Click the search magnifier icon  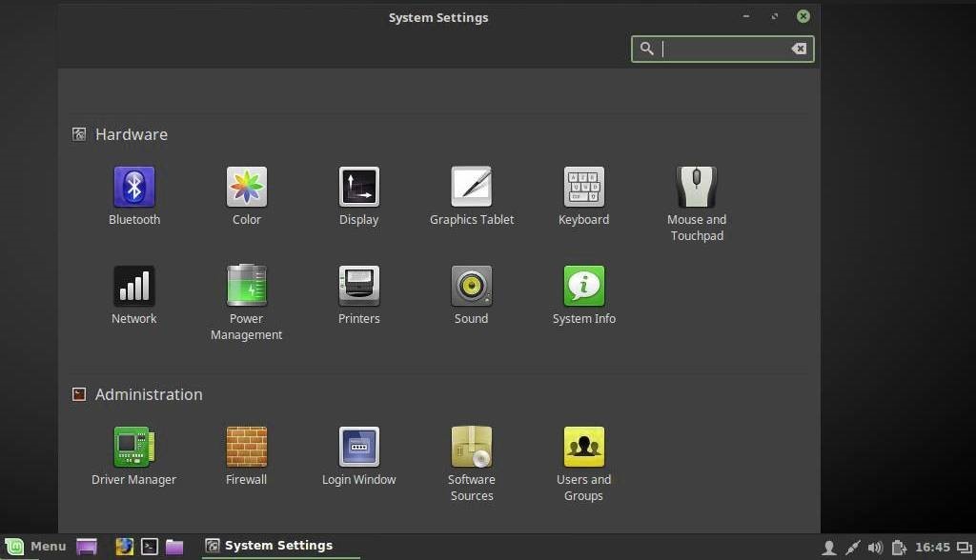647,49
